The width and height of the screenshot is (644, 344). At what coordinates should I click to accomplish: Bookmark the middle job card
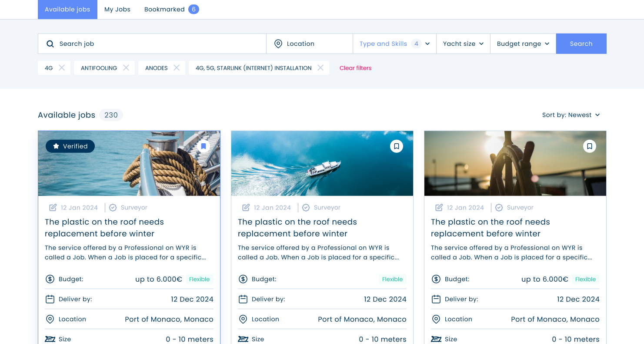pyautogui.click(x=396, y=146)
